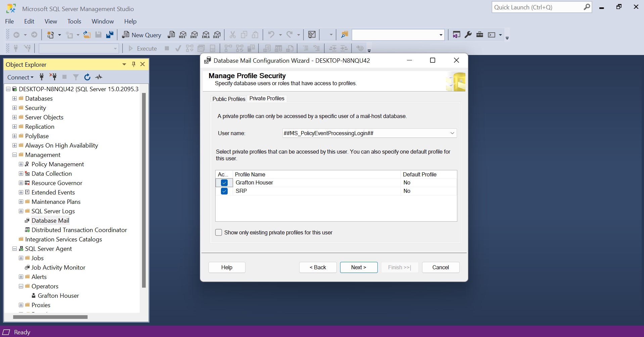Open the Tools menu
The image size is (644, 337).
tap(74, 21)
